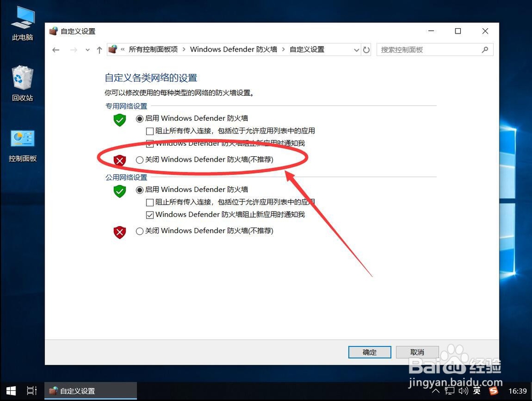Check private 阻止所有传入连接 checkbox
532x401 pixels.
tap(149, 131)
